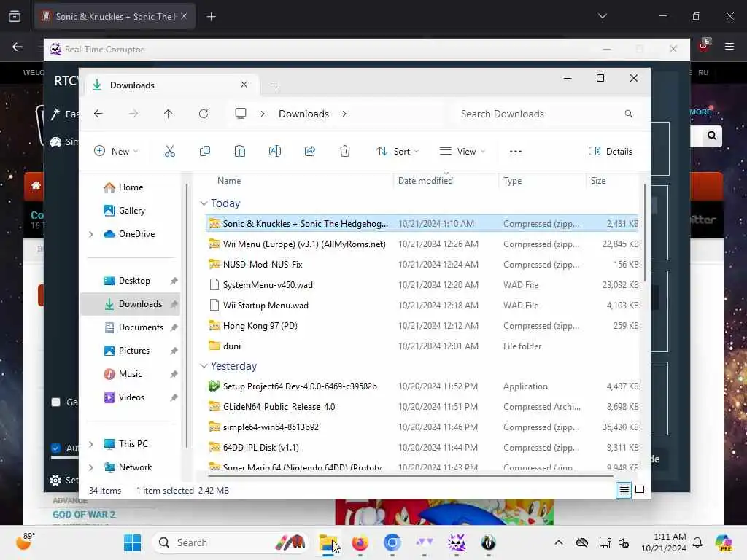Click the Copy icon in Explorer toolbar
Viewport: 747px width, 560px height.
click(x=205, y=152)
